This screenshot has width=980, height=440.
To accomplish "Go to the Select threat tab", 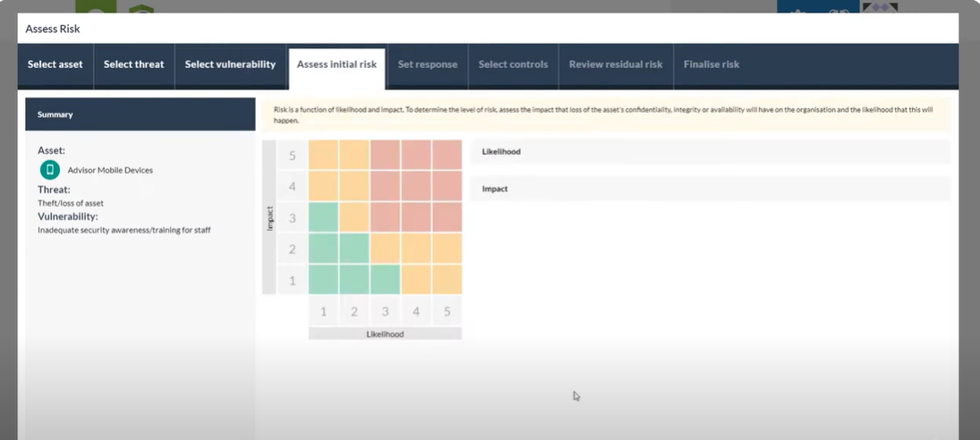I will click(x=133, y=64).
